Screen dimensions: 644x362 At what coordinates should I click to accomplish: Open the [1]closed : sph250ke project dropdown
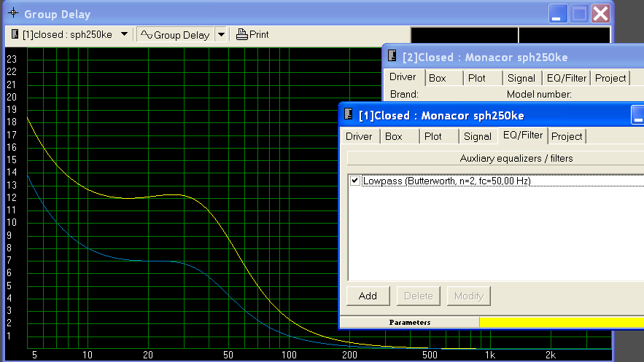[124, 34]
